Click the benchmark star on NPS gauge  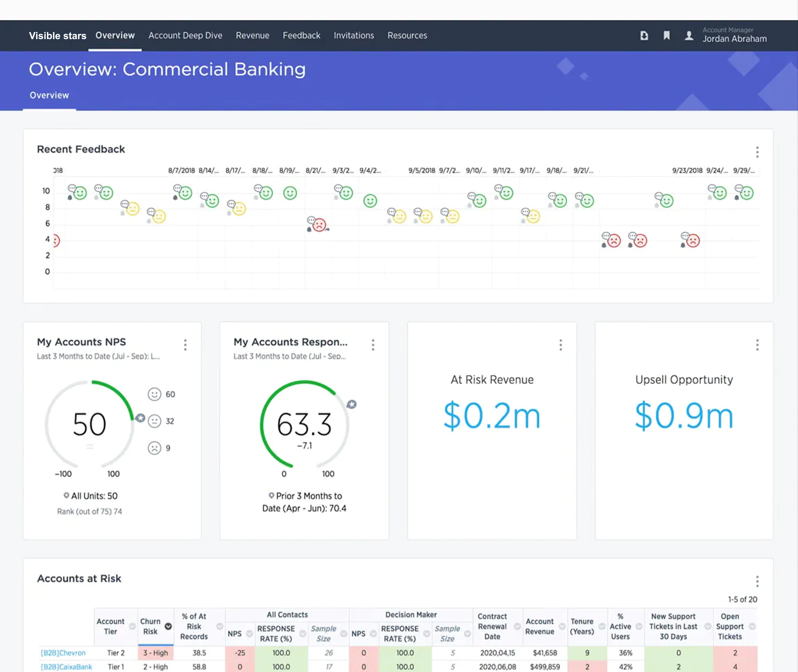click(140, 418)
